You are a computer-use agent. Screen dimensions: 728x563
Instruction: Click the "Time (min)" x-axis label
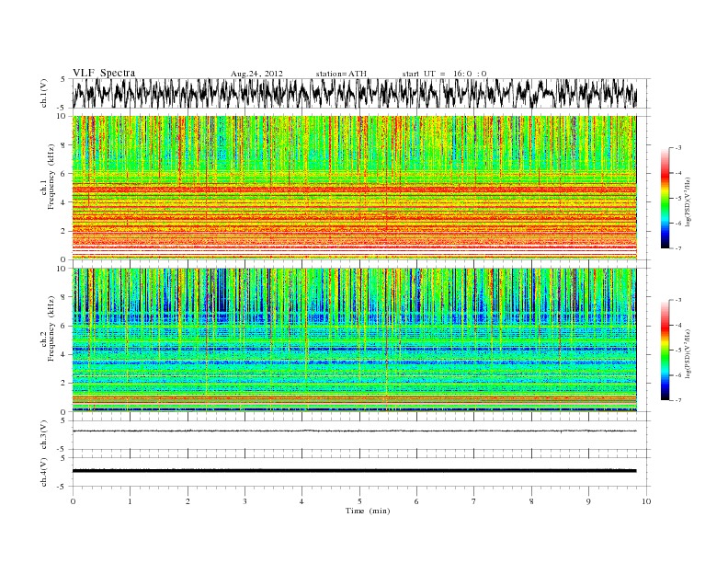(x=368, y=511)
